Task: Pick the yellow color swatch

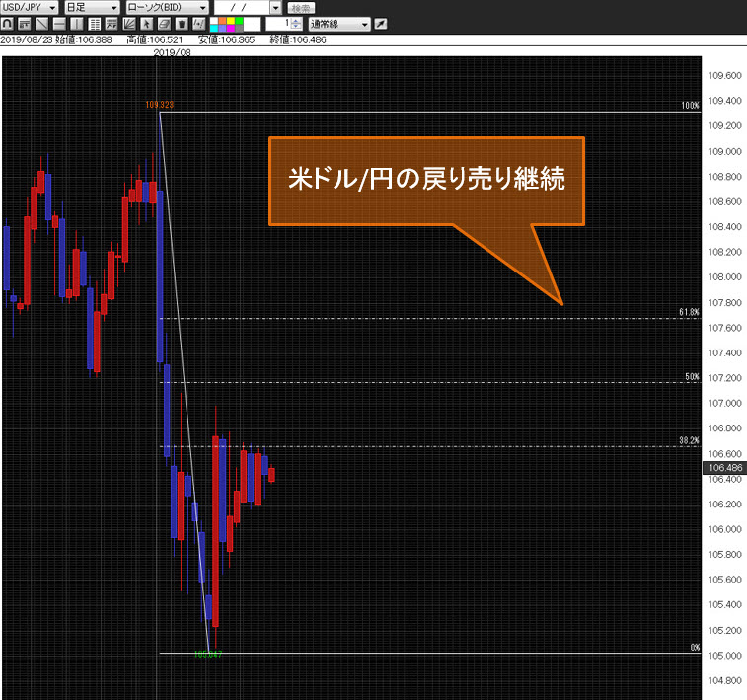Action: [231, 21]
